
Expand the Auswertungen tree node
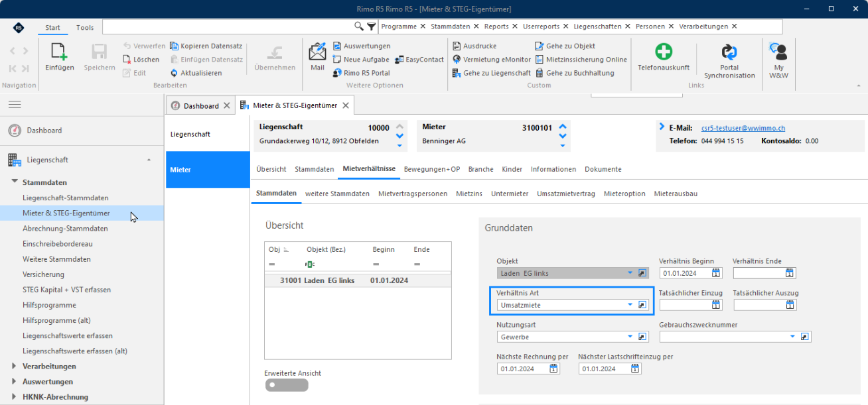15,381
